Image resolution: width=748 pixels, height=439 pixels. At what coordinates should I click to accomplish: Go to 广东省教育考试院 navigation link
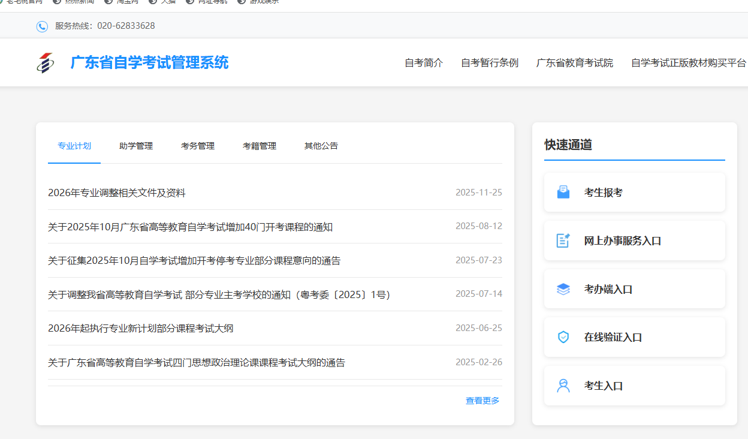click(x=574, y=63)
